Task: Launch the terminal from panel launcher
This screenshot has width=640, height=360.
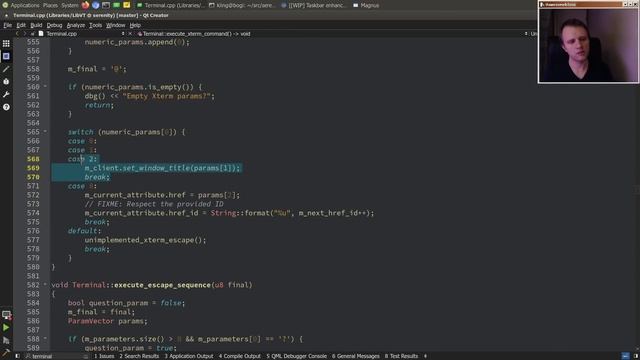Action: tap(106, 5)
